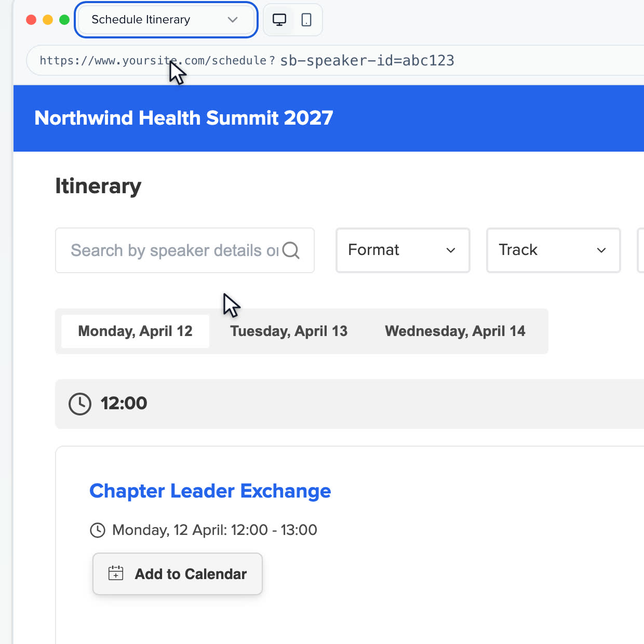644x644 pixels.
Task: Click the Add to Calendar button
Action: click(178, 574)
